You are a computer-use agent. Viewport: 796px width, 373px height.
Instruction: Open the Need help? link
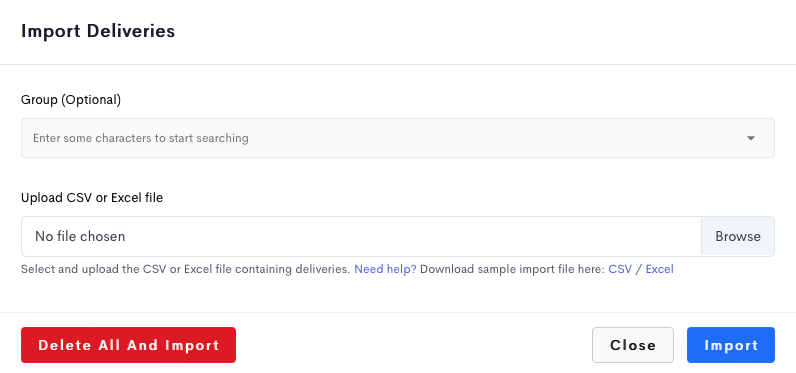tap(385, 269)
